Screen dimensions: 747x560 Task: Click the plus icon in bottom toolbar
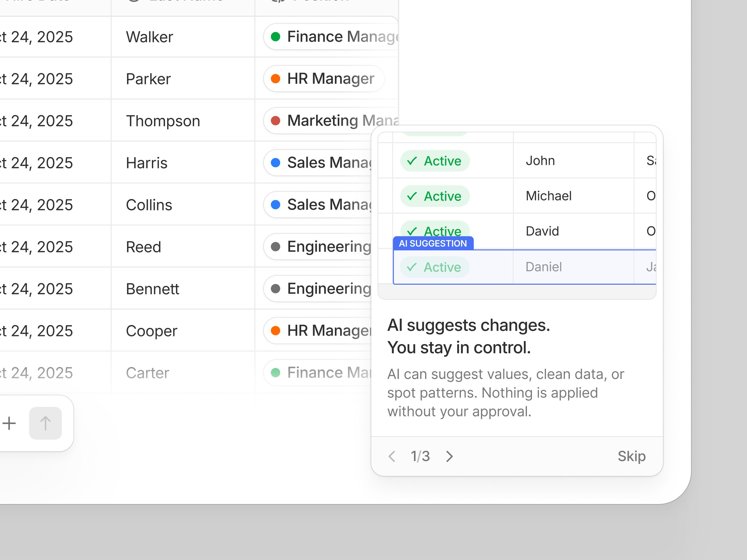coord(9,423)
